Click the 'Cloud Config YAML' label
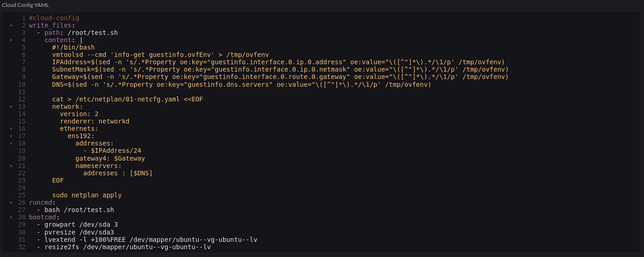Image resolution: width=644 pixels, height=257 pixels. pos(25,5)
